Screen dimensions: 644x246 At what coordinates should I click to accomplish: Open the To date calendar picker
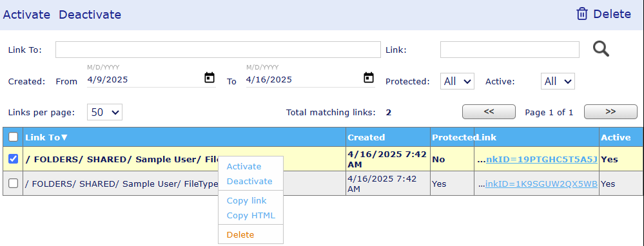tap(369, 77)
